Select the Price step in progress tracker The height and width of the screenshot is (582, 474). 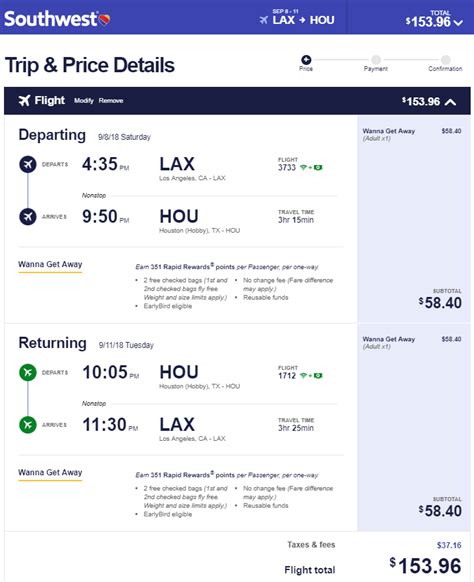click(x=306, y=60)
